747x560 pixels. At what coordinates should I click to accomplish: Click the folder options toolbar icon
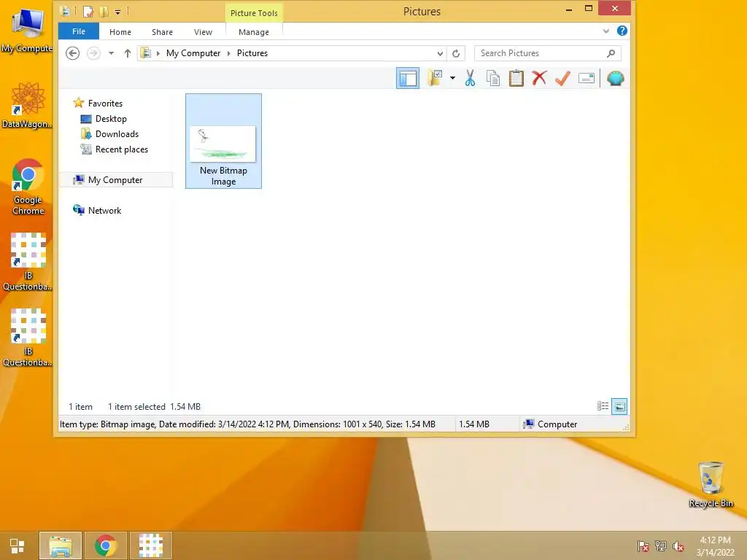click(436, 78)
